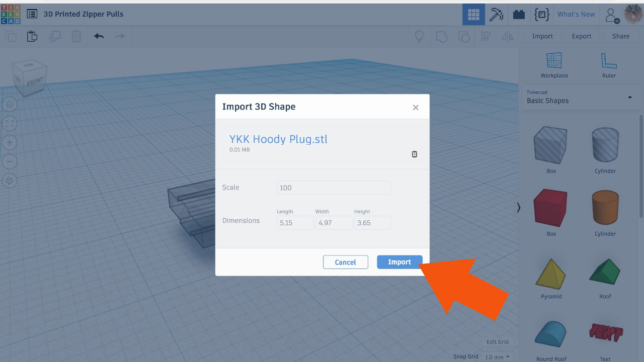Open the Export menu
This screenshot has width=644, height=362.
pyautogui.click(x=581, y=36)
